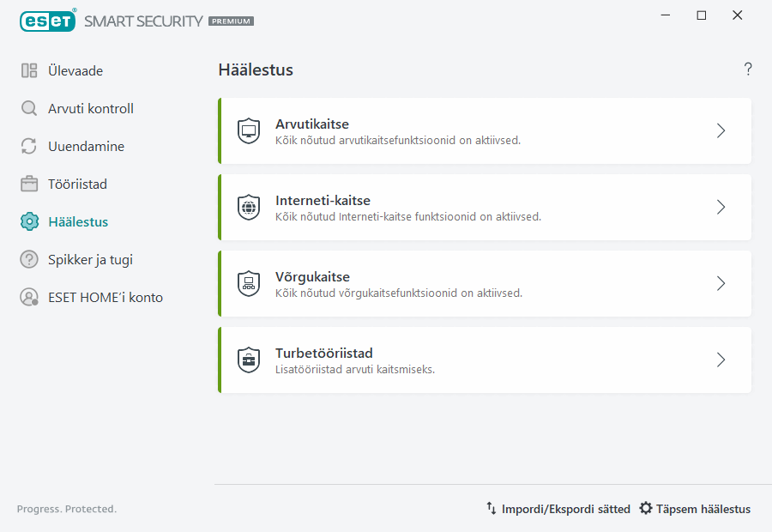Expand the Arvutikaitse settings section
This screenshot has width=772, height=532.
pos(721,130)
